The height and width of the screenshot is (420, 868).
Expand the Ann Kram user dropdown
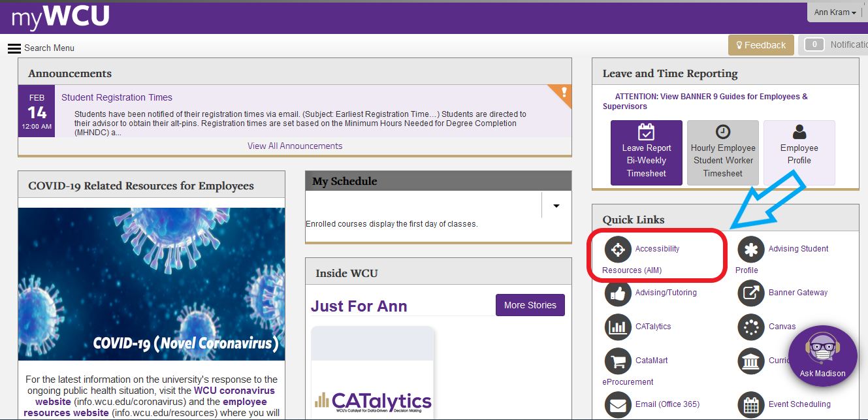(835, 12)
